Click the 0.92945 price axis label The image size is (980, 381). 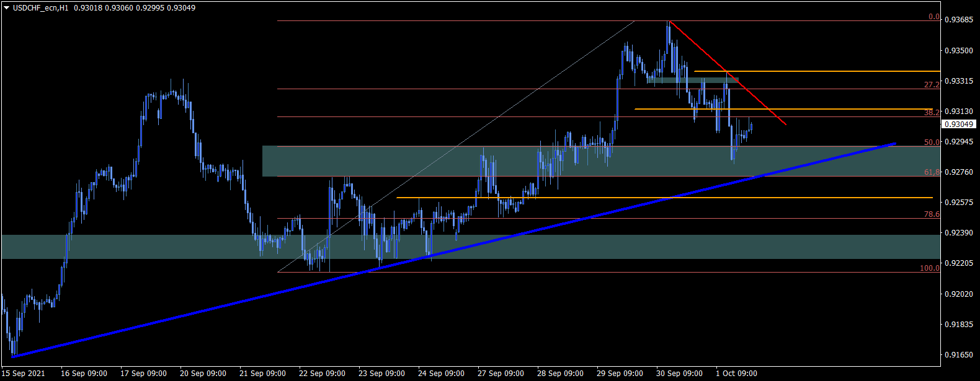click(x=958, y=142)
